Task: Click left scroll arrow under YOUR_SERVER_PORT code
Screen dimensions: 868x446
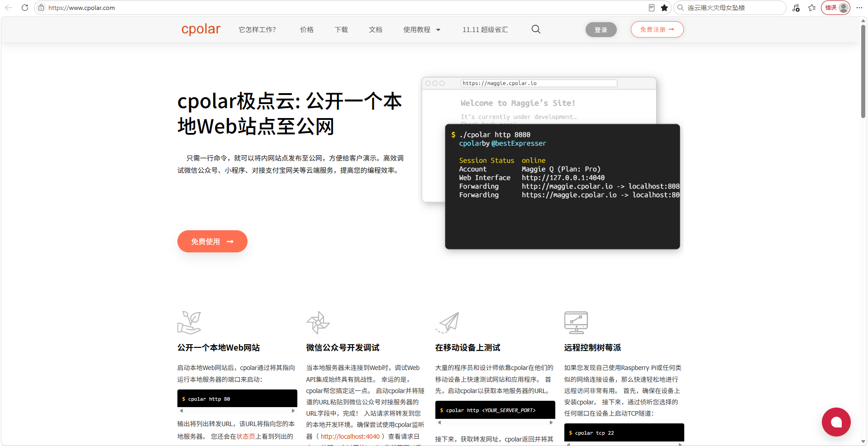Action: coord(439,422)
